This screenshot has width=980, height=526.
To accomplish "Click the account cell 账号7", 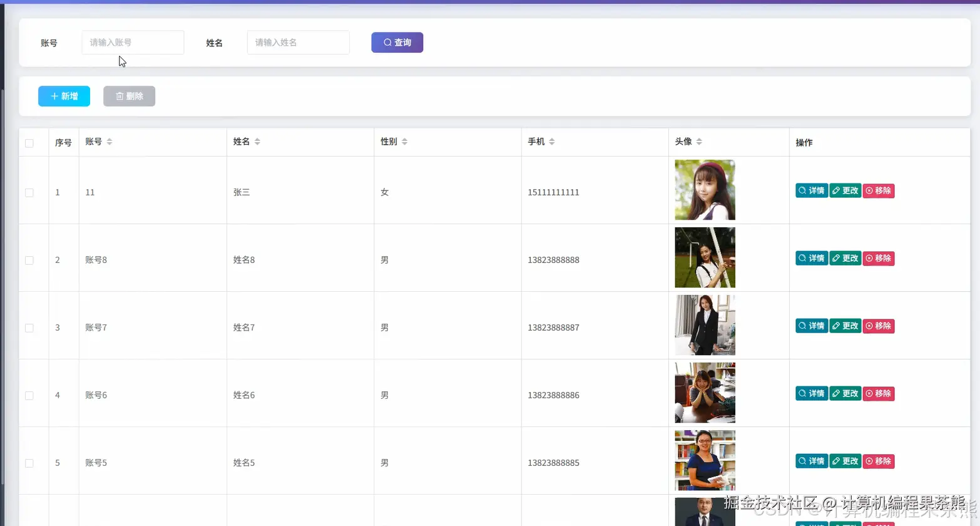I will (x=96, y=327).
